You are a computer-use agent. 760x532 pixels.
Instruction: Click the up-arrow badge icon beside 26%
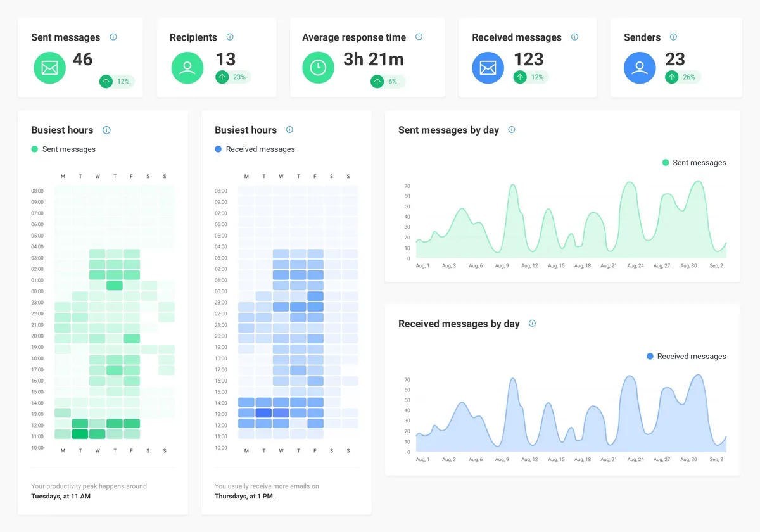(x=672, y=77)
